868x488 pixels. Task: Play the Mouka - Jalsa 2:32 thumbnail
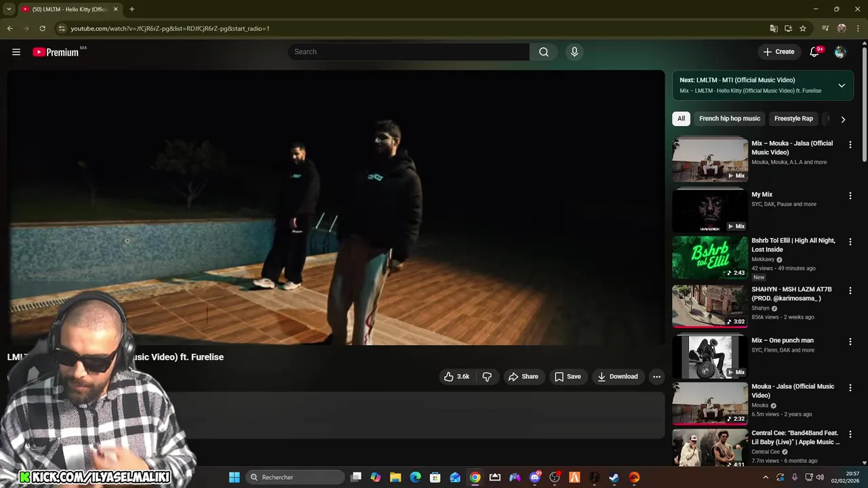(710, 403)
